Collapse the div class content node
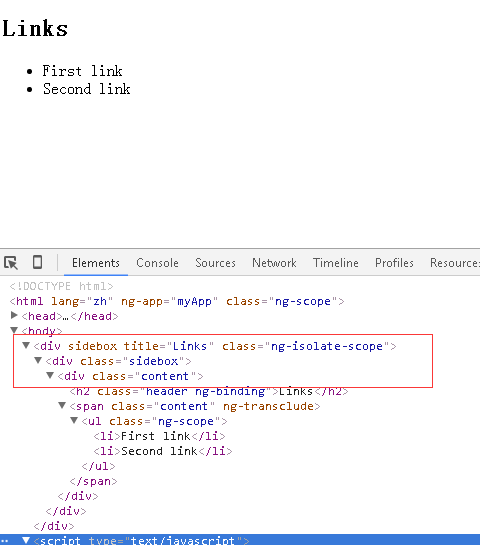Image resolution: width=480 pixels, height=545 pixels. point(50,375)
